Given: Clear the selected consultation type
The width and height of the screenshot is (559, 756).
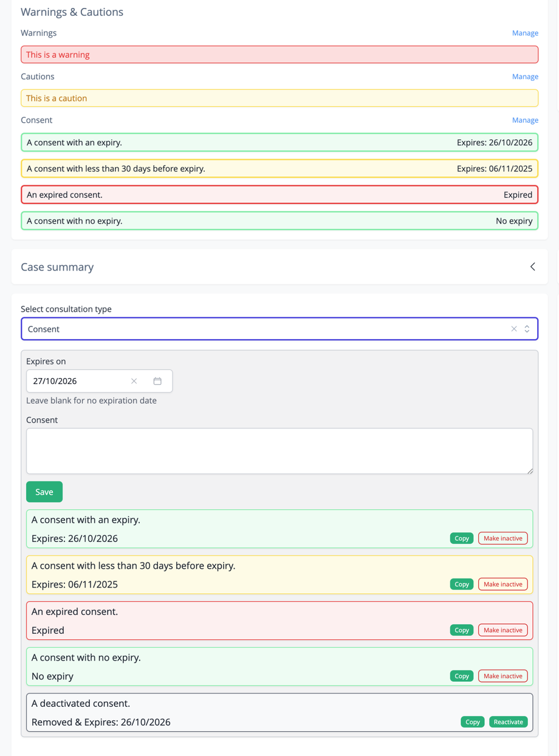Looking at the screenshot, I should pyautogui.click(x=514, y=329).
